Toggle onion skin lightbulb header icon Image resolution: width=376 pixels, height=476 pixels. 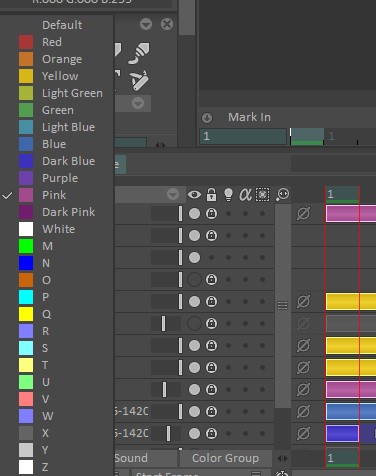[228, 195]
